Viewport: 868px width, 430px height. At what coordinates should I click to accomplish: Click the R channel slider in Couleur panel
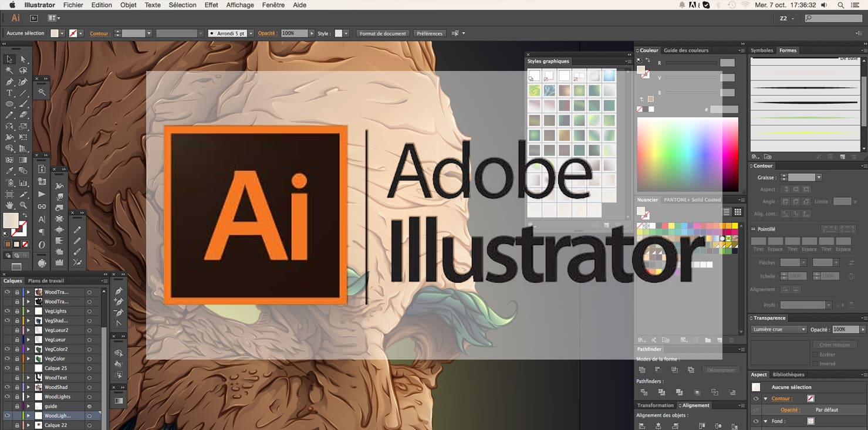click(x=691, y=63)
